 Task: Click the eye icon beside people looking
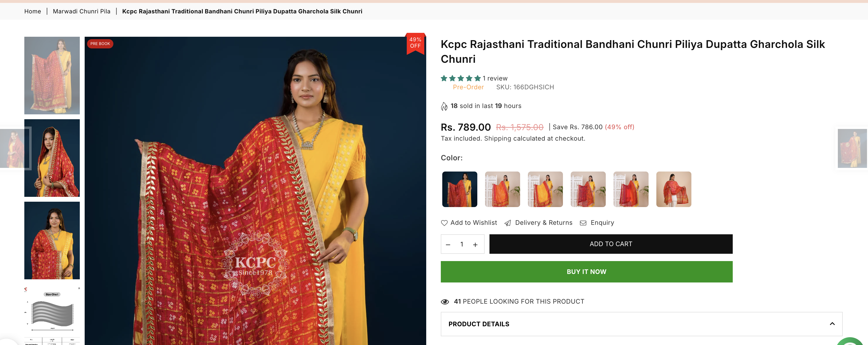click(445, 301)
